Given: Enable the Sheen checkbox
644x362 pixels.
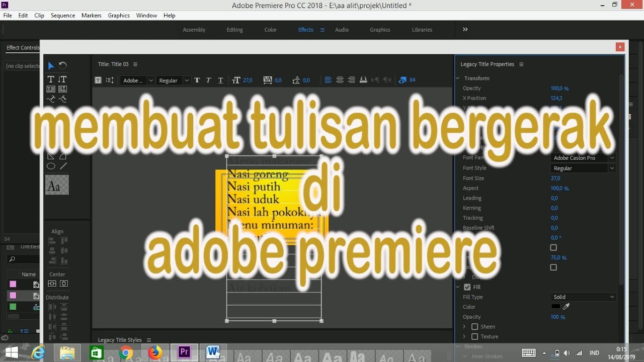Looking at the screenshot, I should tap(474, 327).
